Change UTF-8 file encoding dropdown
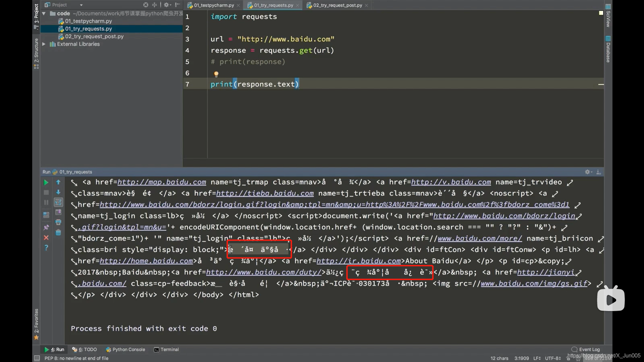This screenshot has height=362, width=644. tap(553, 358)
